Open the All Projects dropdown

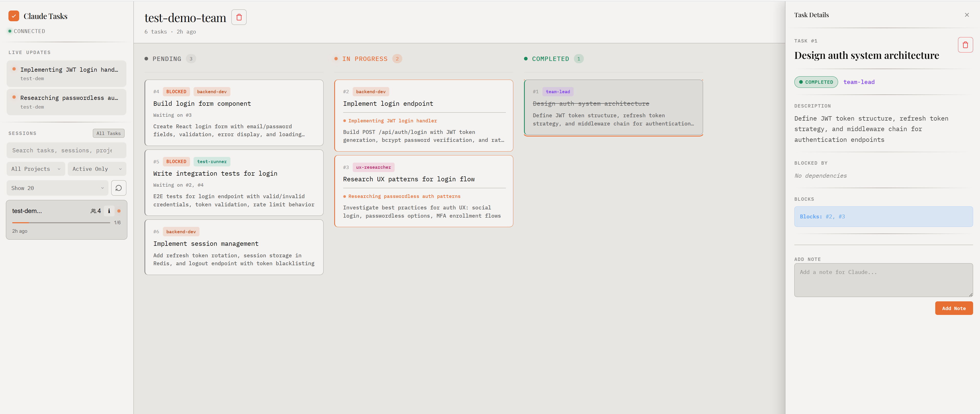(35, 169)
